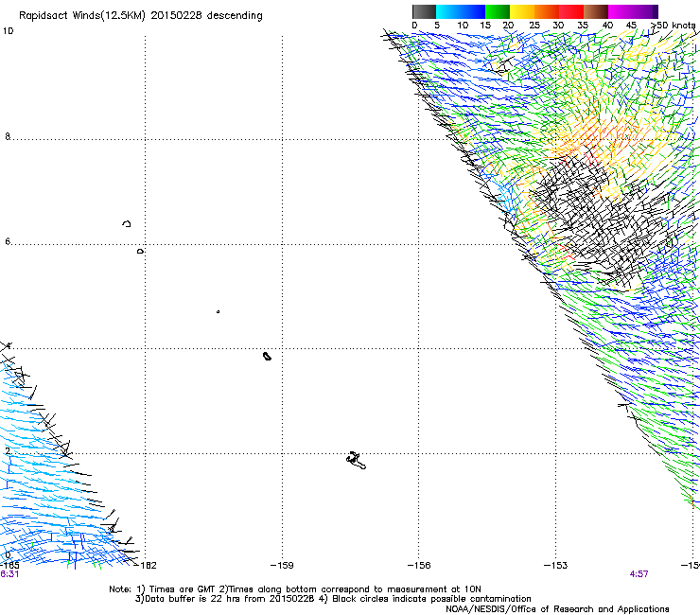Click the solid black island near 4N, -159
The height and width of the screenshot is (615, 700).
pos(267,356)
